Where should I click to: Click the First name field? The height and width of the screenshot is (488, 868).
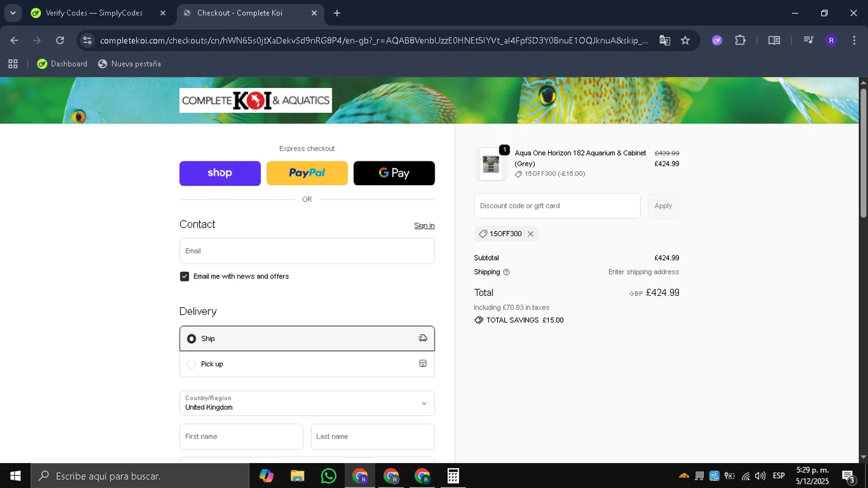241,436
